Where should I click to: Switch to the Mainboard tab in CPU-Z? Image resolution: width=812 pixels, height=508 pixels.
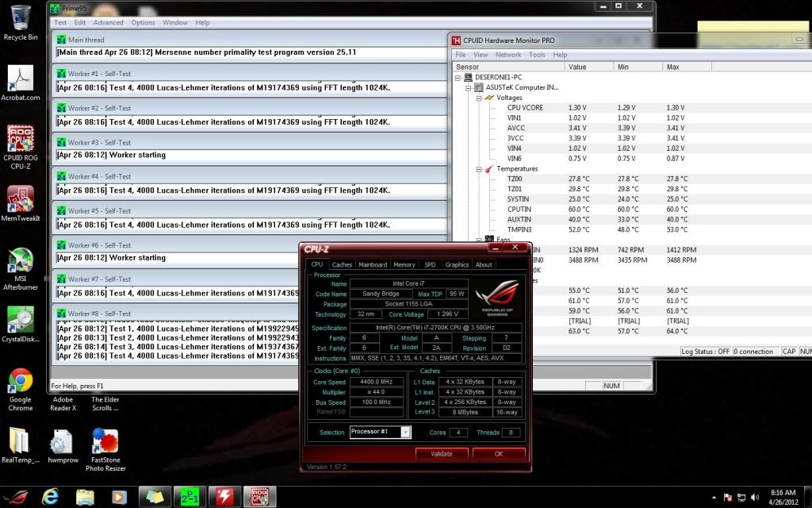pyautogui.click(x=373, y=264)
